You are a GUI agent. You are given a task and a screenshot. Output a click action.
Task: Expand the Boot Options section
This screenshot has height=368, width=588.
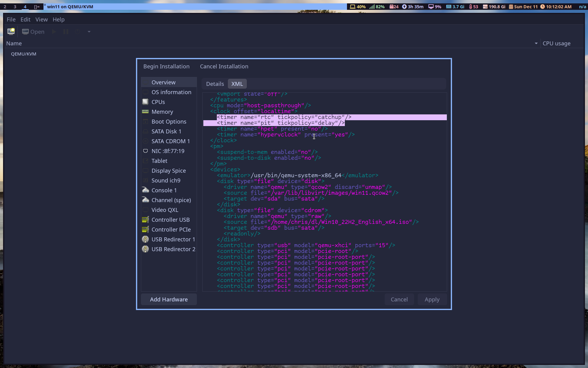pos(168,121)
